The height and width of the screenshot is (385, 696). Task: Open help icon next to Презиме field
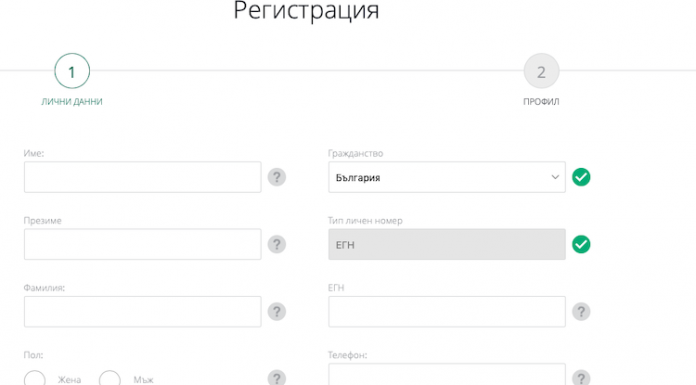coord(277,244)
